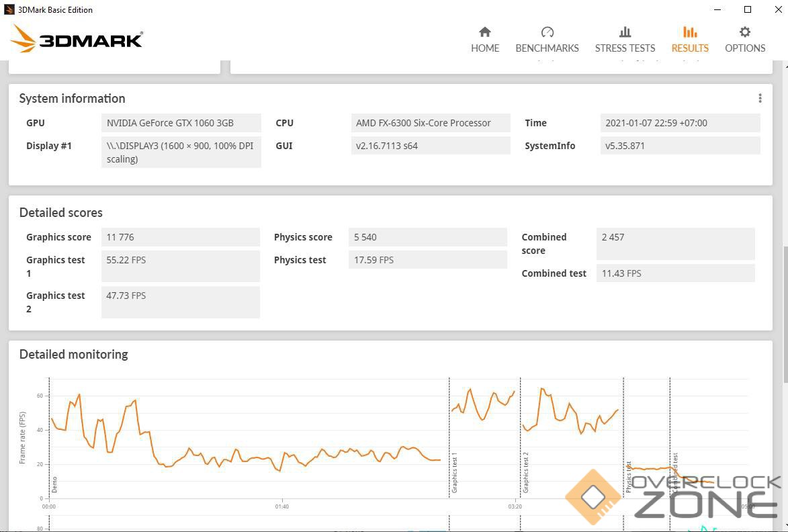This screenshot has width=788, height=532.
Task: Click the Physics test chart marker
Action: pos(628,477)
